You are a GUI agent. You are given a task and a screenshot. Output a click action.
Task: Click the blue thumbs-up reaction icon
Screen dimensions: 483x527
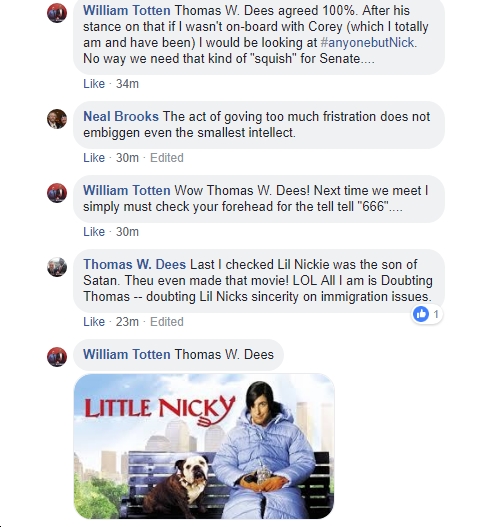coord(421,314)
